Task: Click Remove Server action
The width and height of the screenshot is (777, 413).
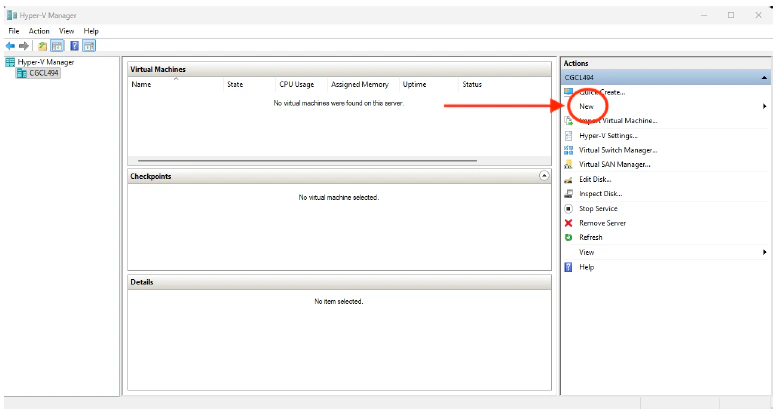Action: (x=603, y=223)
